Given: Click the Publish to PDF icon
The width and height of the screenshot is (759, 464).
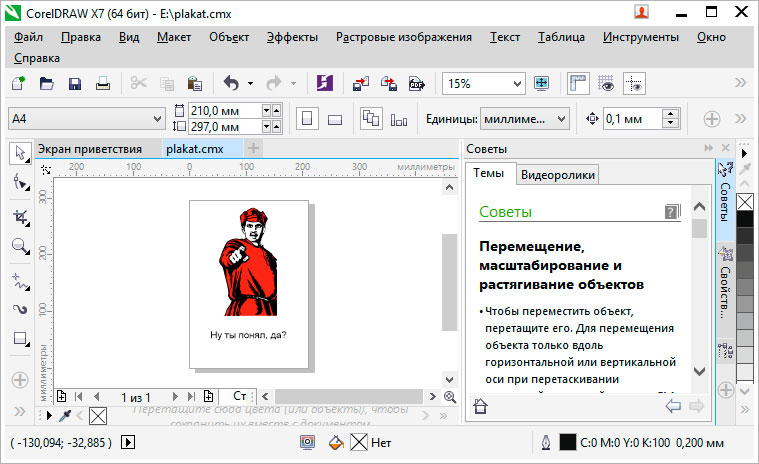Looking at the screenshot, I should click(416, 84).
